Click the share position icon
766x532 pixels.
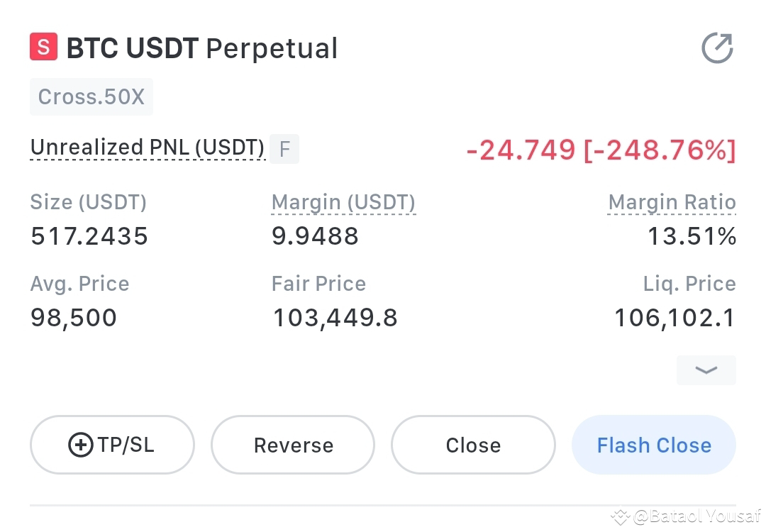coord(717,48)
